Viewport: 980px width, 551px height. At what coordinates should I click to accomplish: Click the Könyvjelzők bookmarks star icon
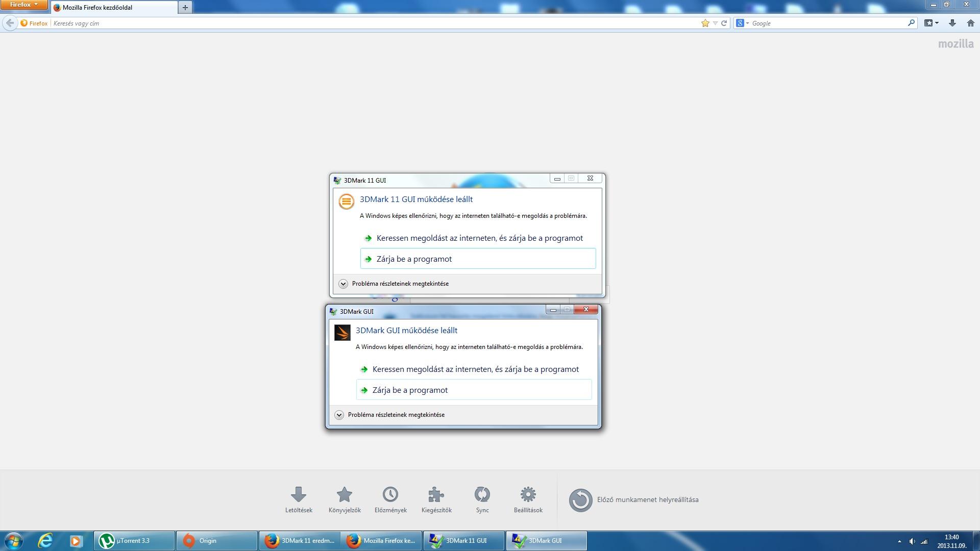[345, 495]
